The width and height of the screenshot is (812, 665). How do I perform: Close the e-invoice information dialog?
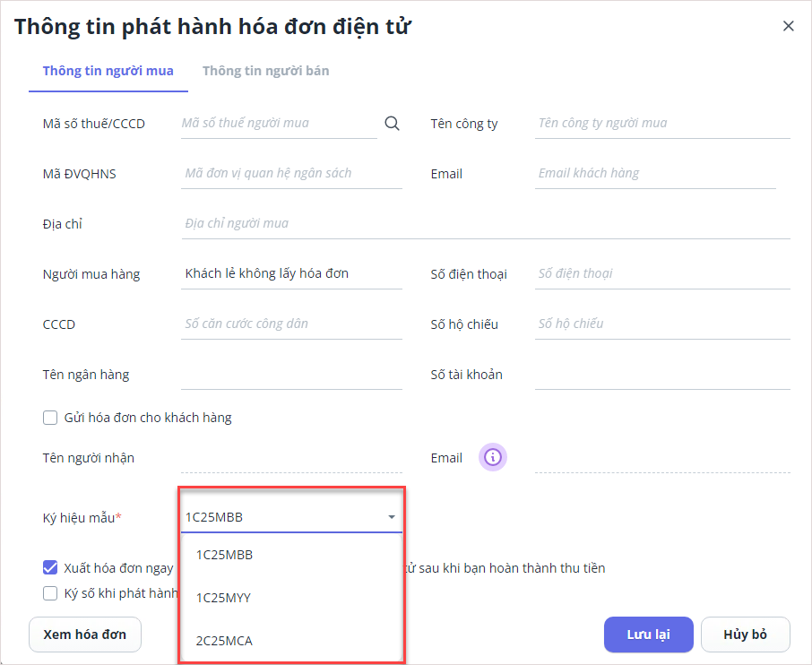[x=789, y=26]
